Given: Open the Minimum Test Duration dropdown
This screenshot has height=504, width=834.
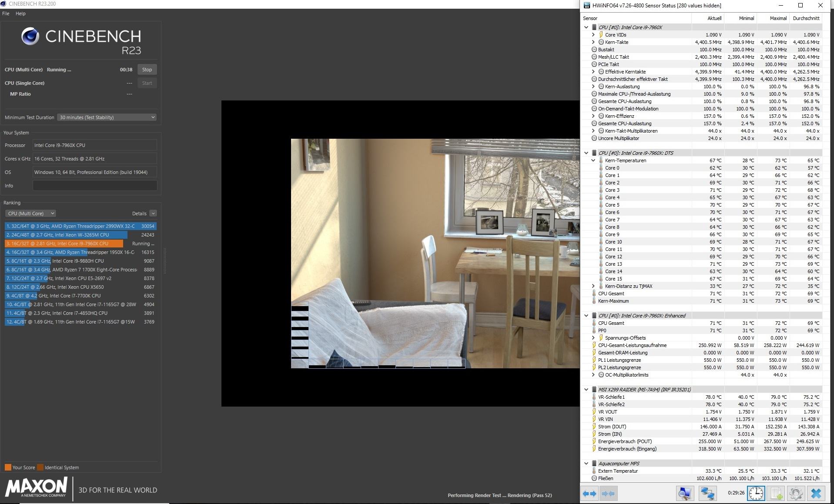Looking at the screenshot, I should pyautogui.click(x=107, y=117).
